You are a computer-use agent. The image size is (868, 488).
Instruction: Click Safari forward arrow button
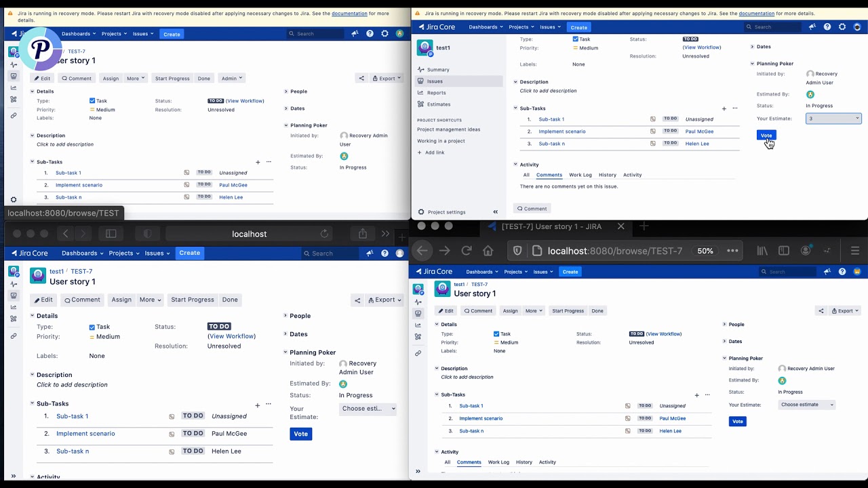point(83,234)
